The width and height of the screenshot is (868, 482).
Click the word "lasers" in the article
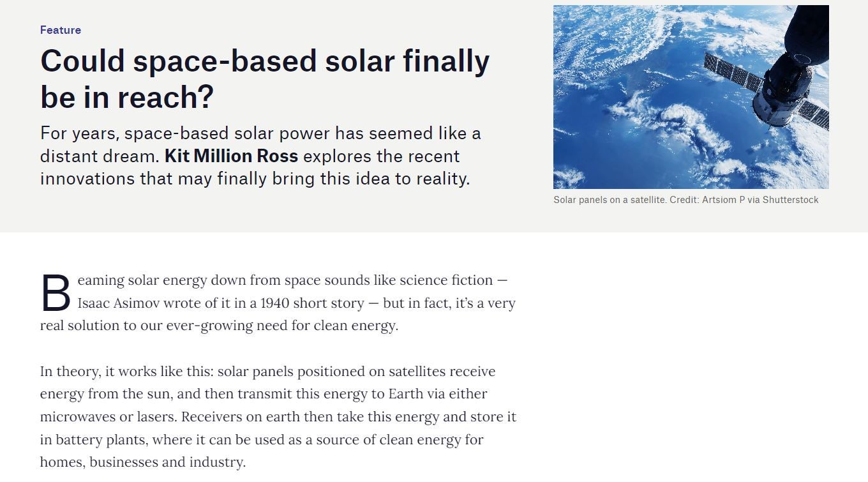tap(156, 417)
